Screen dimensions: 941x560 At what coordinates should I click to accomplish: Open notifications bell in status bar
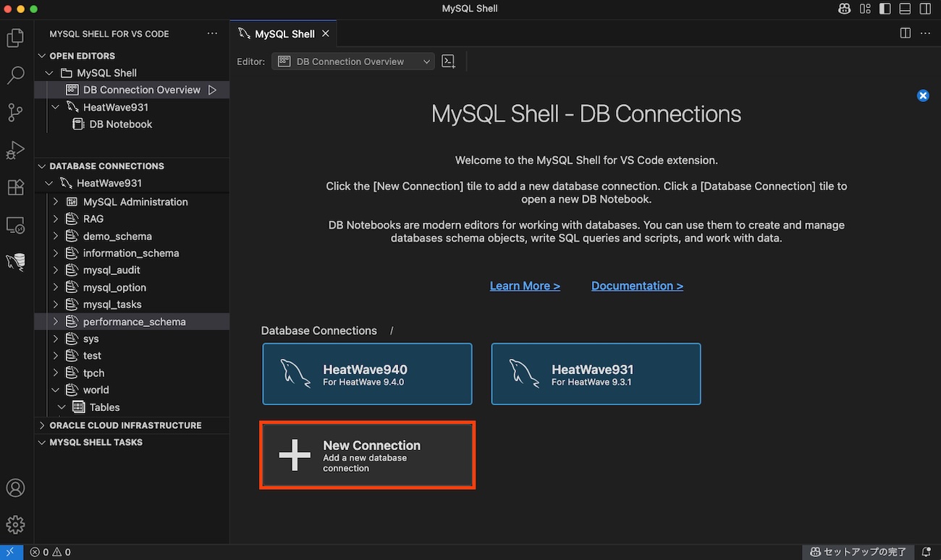[x=926, y=552]
